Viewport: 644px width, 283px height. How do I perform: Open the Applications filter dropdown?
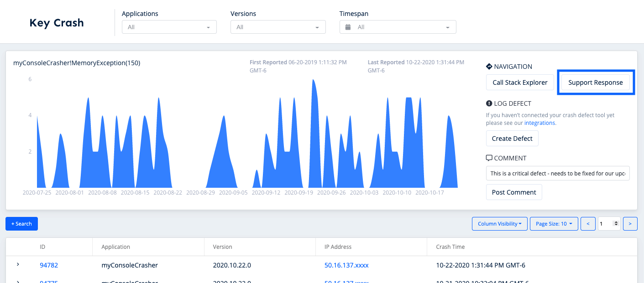[x=169, y=27]
